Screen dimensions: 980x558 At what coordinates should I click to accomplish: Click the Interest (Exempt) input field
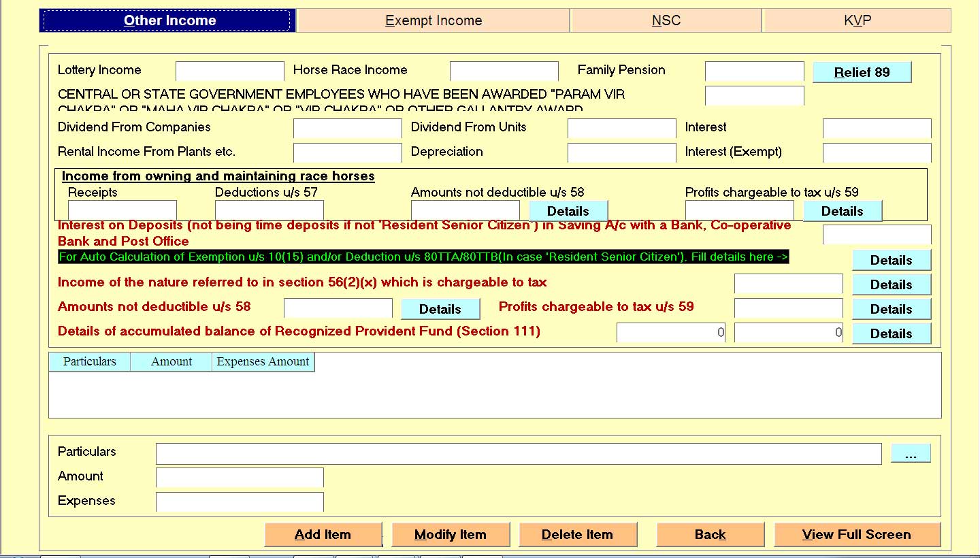tap(877, 152)
